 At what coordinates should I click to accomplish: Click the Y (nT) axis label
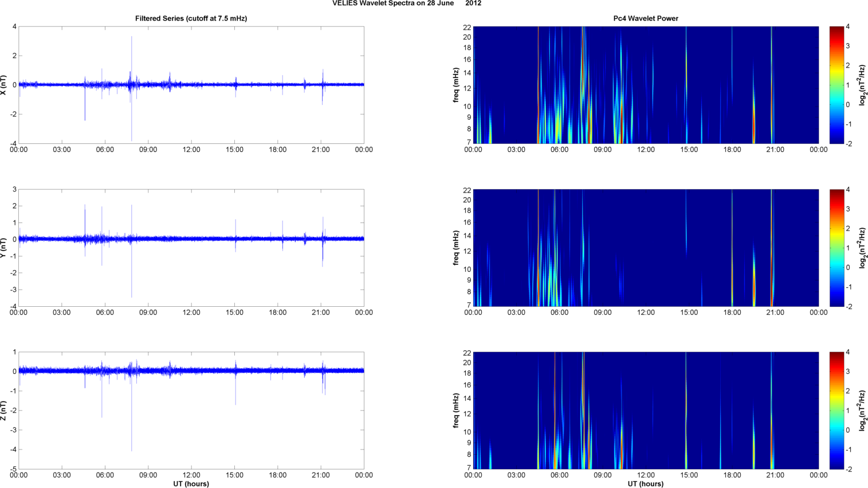5,248
